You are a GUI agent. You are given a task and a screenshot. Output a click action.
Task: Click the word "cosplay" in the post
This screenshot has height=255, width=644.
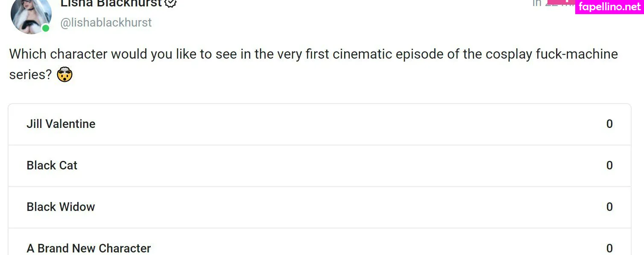coord(509,55)
